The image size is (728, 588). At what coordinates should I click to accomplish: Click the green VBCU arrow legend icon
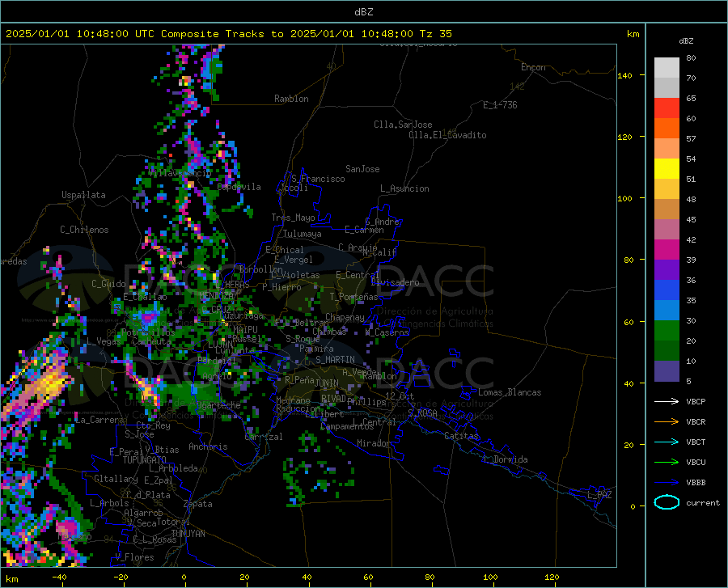(667, 463)
